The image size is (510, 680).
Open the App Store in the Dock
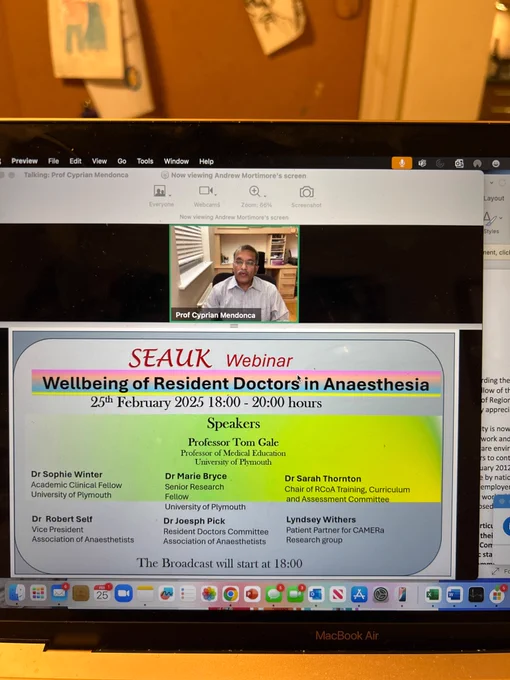pyautogui.click(x=359, y=594)
